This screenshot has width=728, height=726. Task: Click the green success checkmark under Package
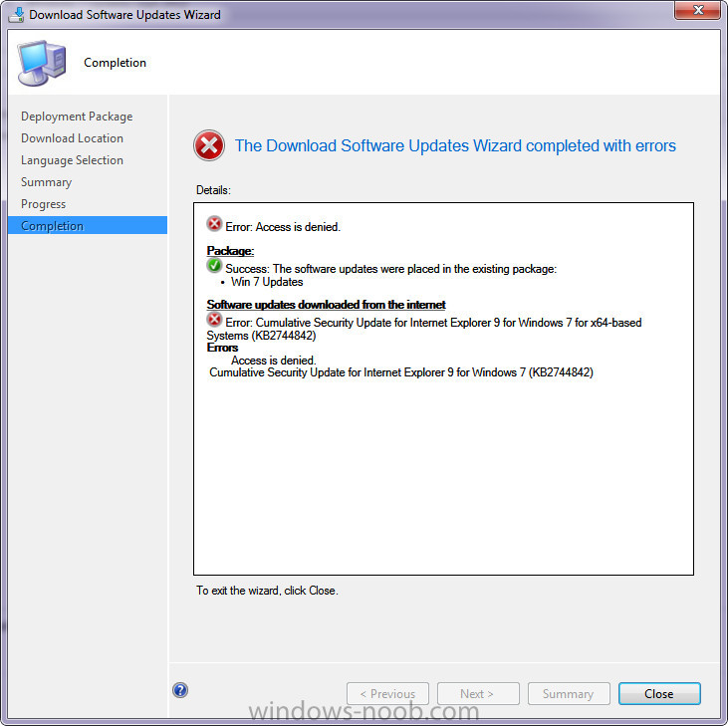pos(214,266)
